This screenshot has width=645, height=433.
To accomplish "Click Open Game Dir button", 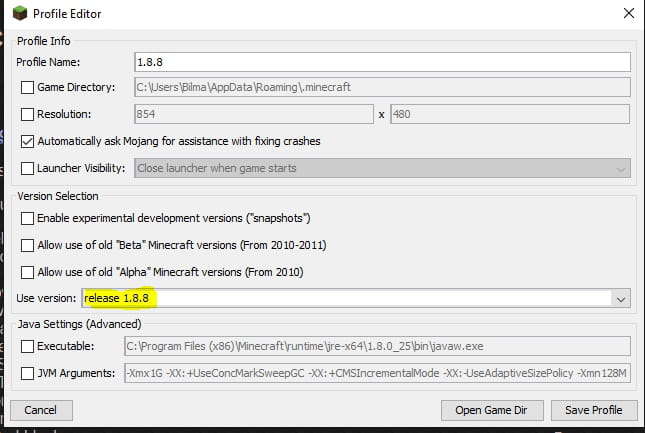I will pyautogui.click(x=492, y=410).
